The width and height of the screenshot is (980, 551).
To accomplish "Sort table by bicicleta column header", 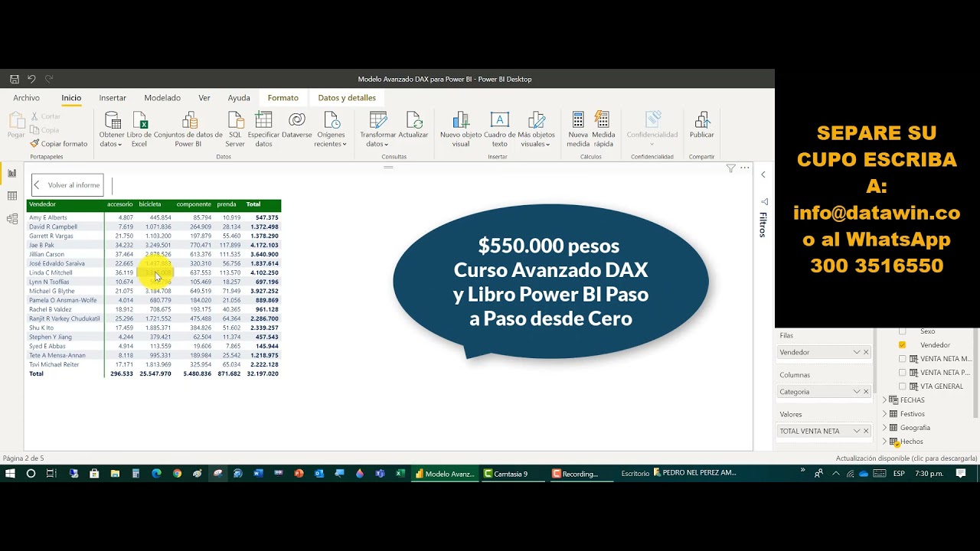I will click(x=150, y=204).
